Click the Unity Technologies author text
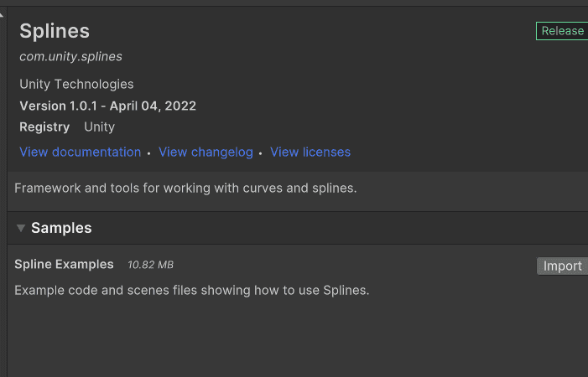The height and width of the screenshot is (377, 588). click(x=76, y=85)
